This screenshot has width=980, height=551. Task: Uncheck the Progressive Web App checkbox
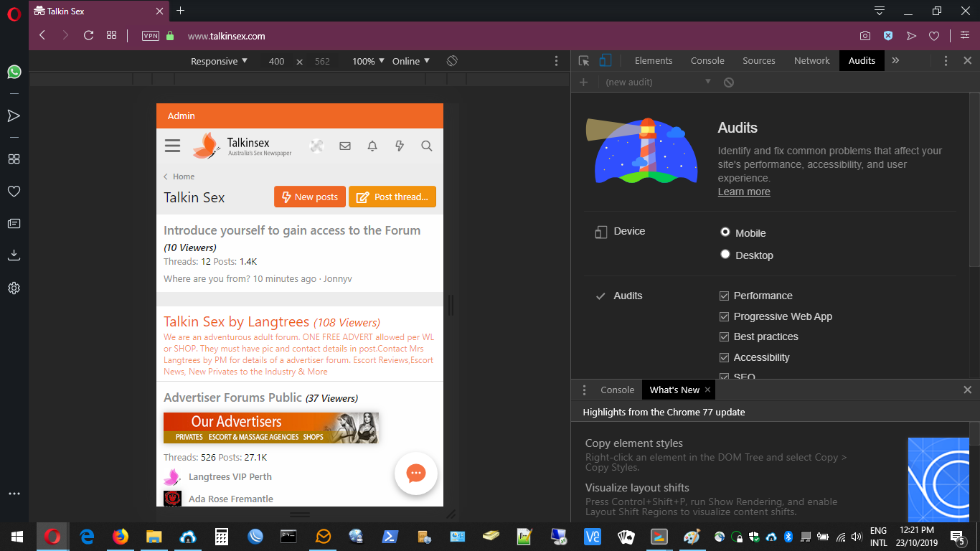click(724, 316)
